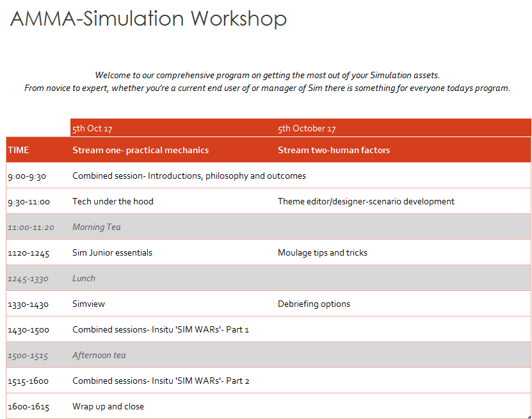The width and height of the screenshot is (532, 419).
Task: Select the 'Simview' session cell
Action: point(89,304)
